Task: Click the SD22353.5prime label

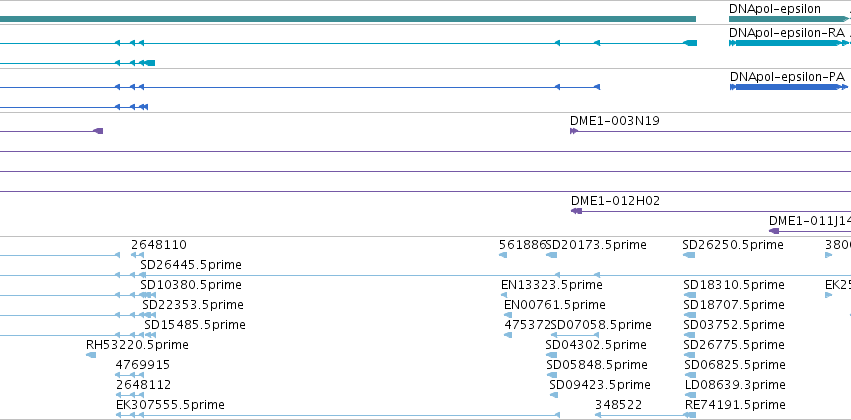Action: [193, 305]
